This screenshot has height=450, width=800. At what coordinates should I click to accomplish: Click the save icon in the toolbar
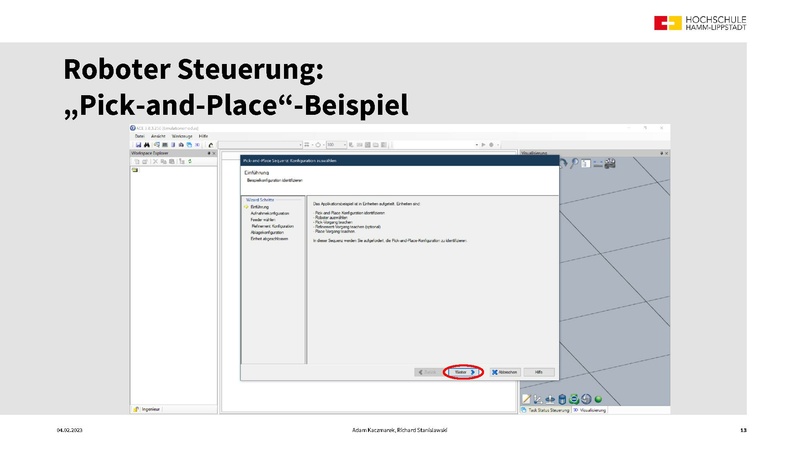[138, 144]
